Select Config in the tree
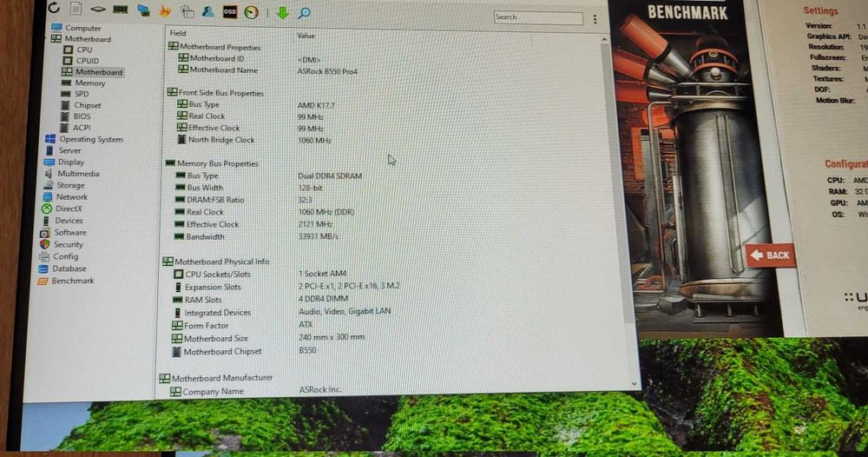 tap(58, 256)
